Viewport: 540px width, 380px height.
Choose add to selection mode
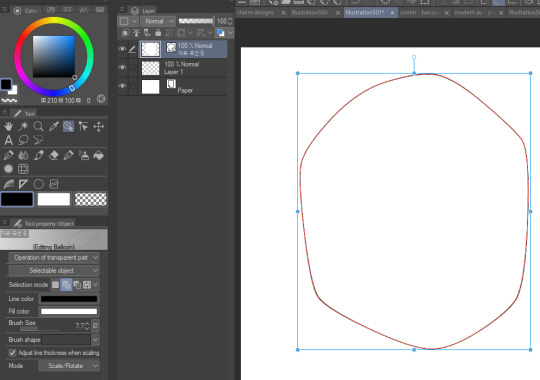coord(66,285)
